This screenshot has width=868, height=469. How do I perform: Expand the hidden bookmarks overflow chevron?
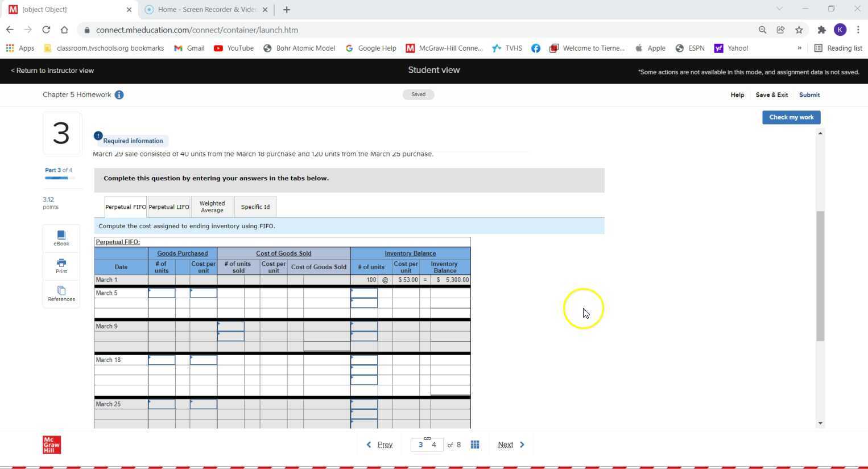point(799,48)
